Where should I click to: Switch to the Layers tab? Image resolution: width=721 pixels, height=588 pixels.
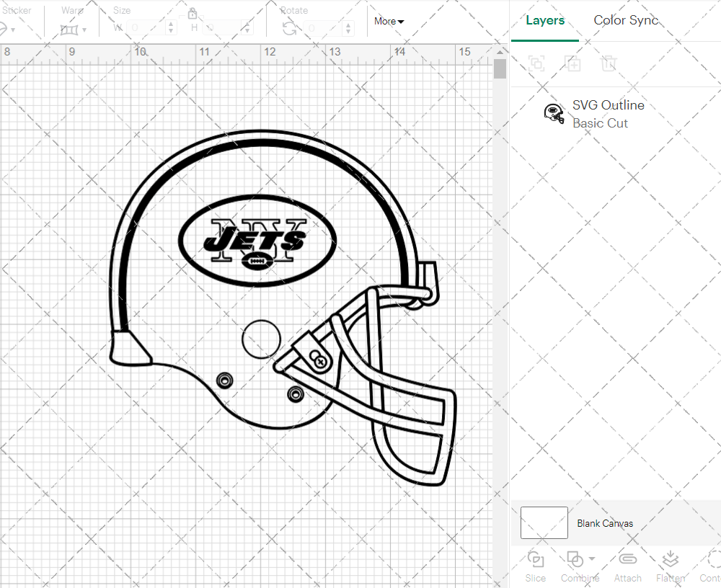click(x=545, y=20)
